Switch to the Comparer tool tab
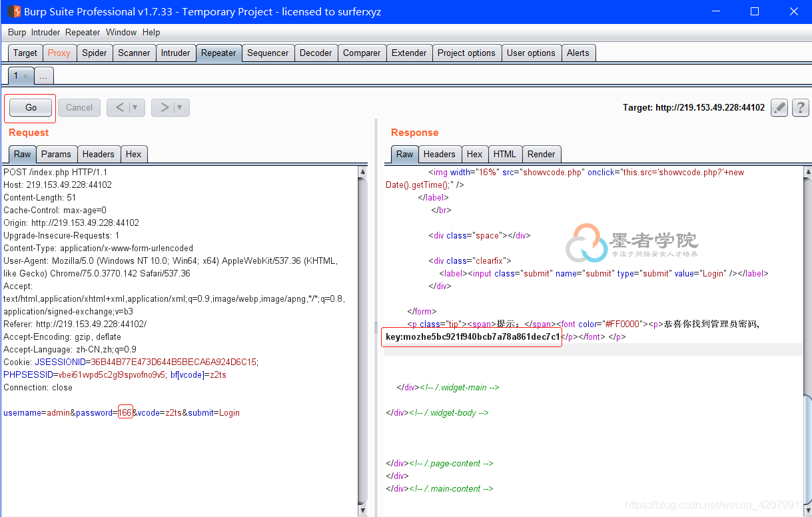 coord(362,53)
